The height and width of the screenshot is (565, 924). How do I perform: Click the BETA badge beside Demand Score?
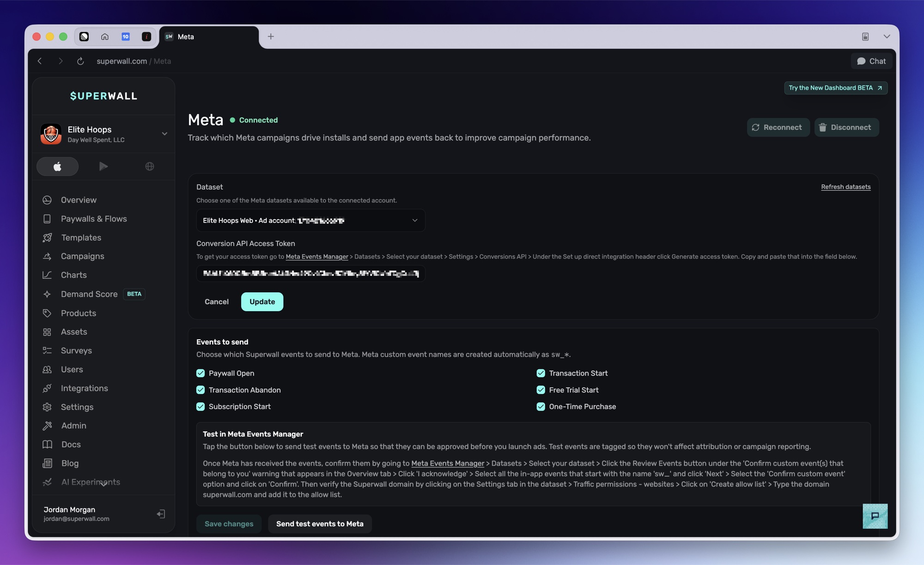pos(134,294)
